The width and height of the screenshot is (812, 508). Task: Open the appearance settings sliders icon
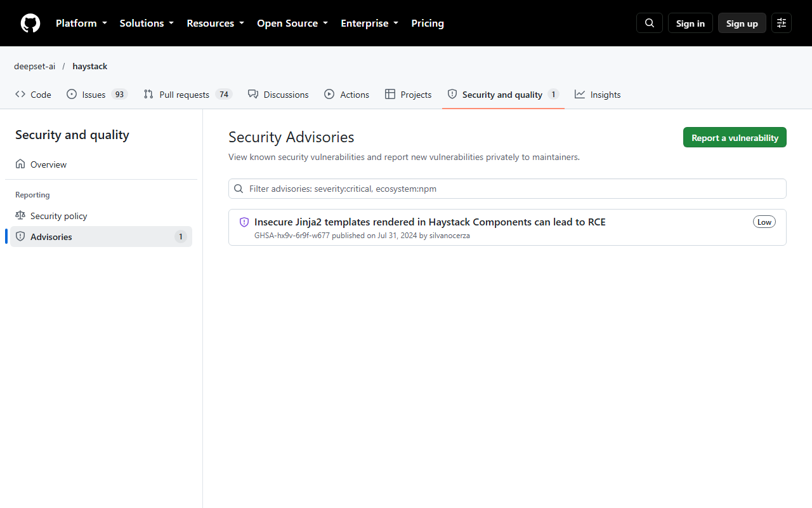pyautogui.click(x=782, y=23)
